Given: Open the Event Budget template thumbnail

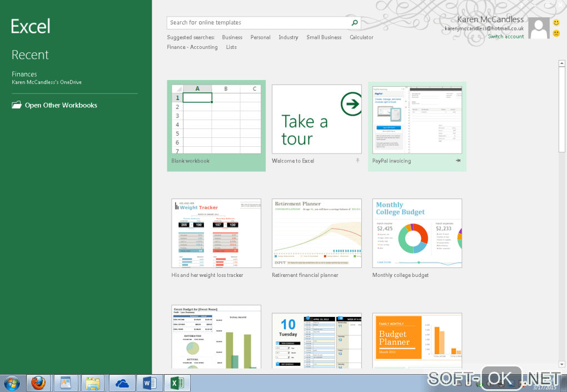Looking at the screenshot, I should click(216, 336).
